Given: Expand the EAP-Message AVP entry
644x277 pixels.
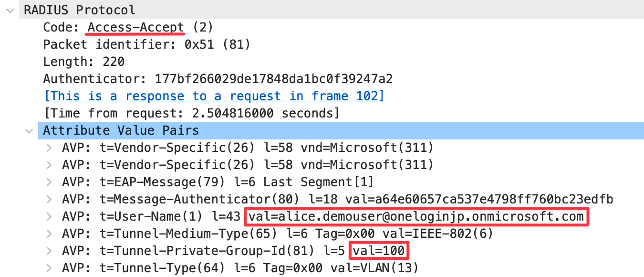Looking at the screenshot, I should (x=49, y=182).
